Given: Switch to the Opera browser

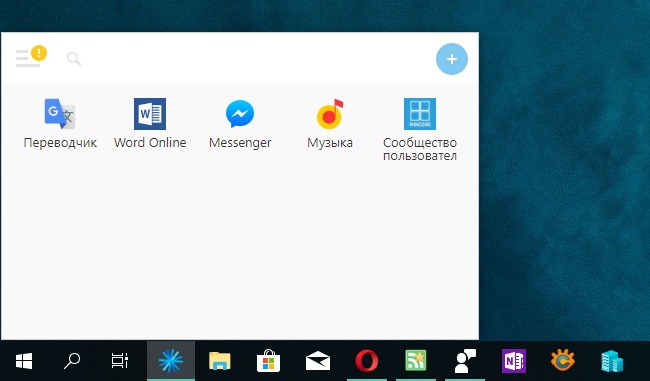Looking at the screenshot, I should [367, 361].
